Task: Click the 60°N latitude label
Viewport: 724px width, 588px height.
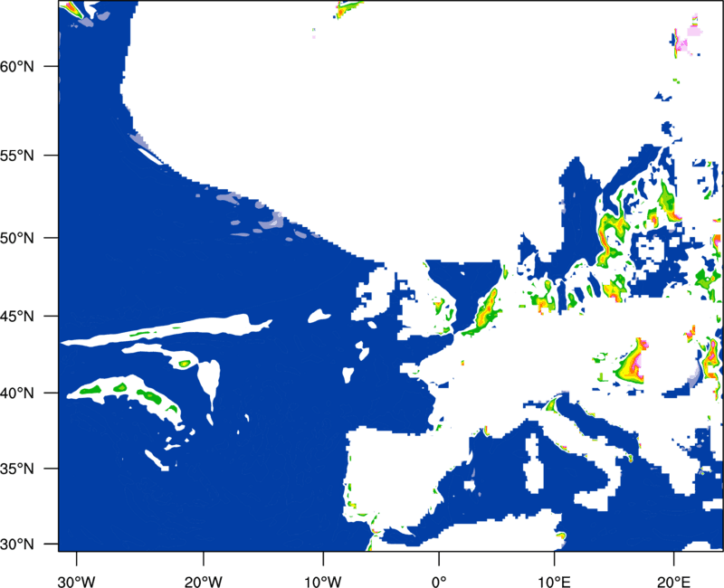Action: (x=17, y=66)
